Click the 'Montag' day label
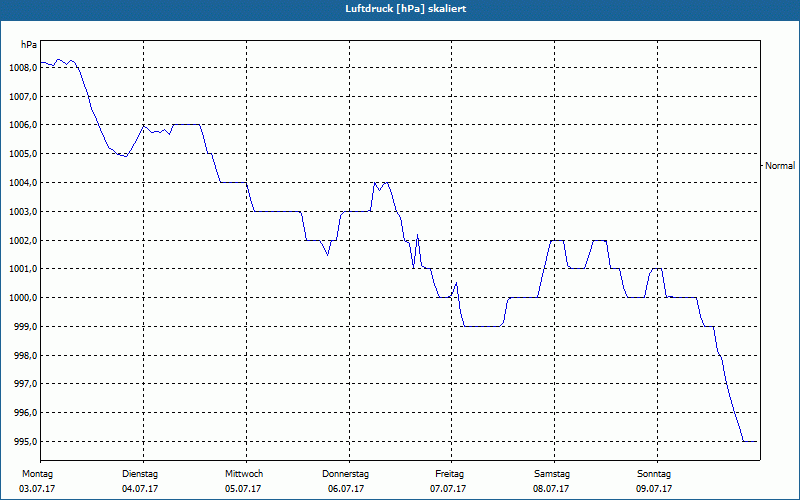Viewport: 800px width, 500px height. [37, 474]
